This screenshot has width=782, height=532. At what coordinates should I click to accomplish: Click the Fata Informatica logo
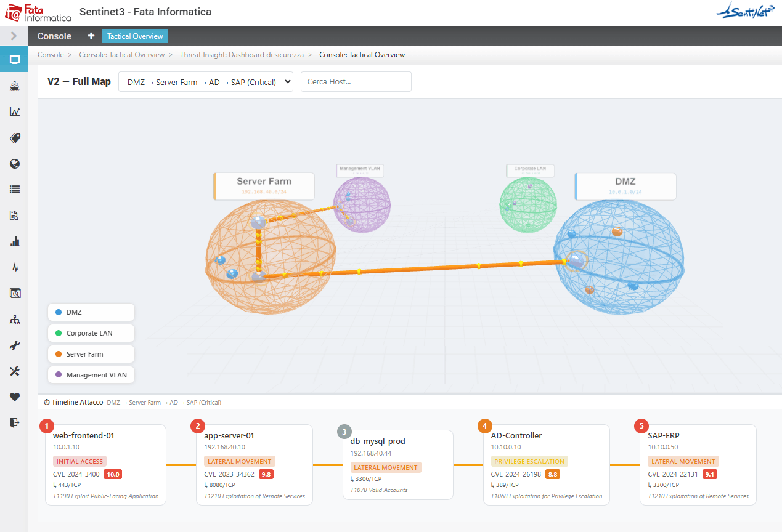(x=38, y=12)
